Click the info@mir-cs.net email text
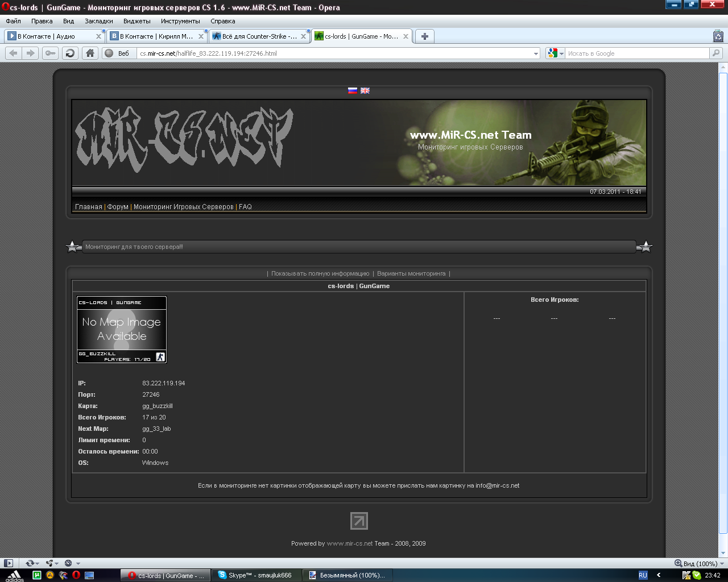Image resolution: width=728 pixels, height=582 pixels. coord(497,485)
